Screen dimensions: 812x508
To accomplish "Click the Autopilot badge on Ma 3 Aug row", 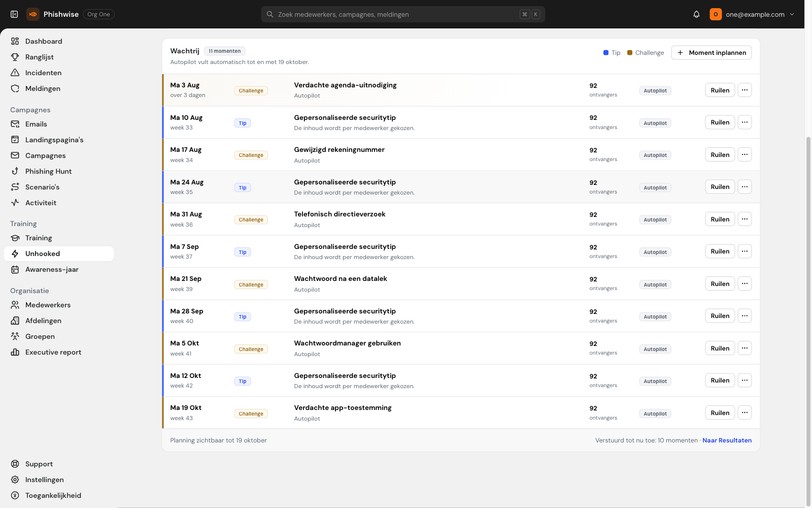I will 655,90.
